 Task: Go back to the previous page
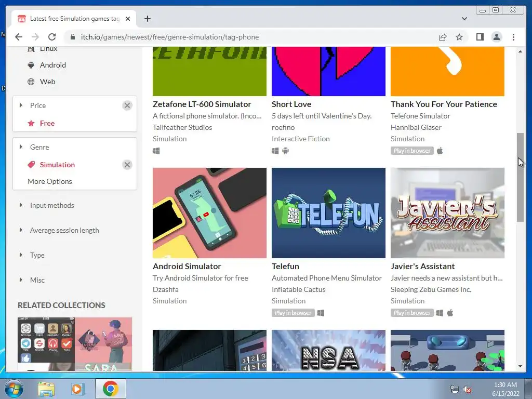pos(19,37)
